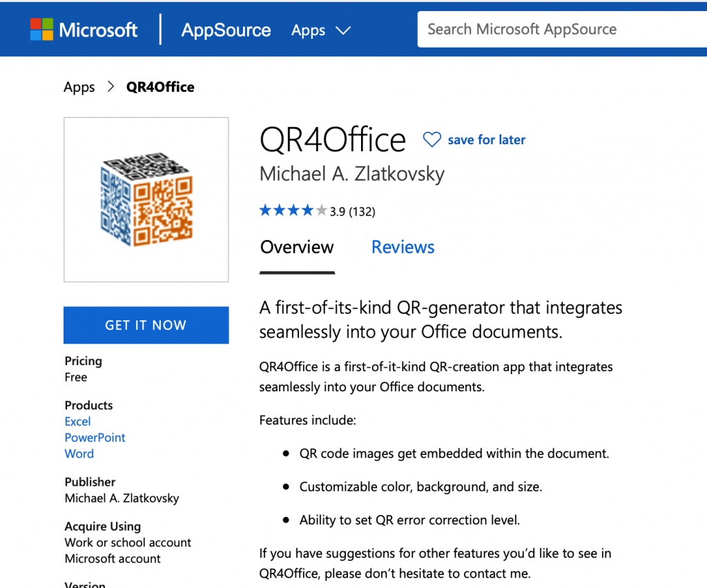707x588 pixels.
Task: Open the PowerPoint product link
Action: click(95, 438)
